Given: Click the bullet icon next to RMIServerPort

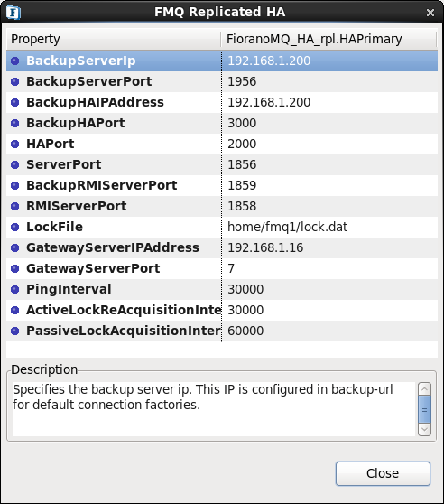Looking at the screenshot, I should click(15, 206).
